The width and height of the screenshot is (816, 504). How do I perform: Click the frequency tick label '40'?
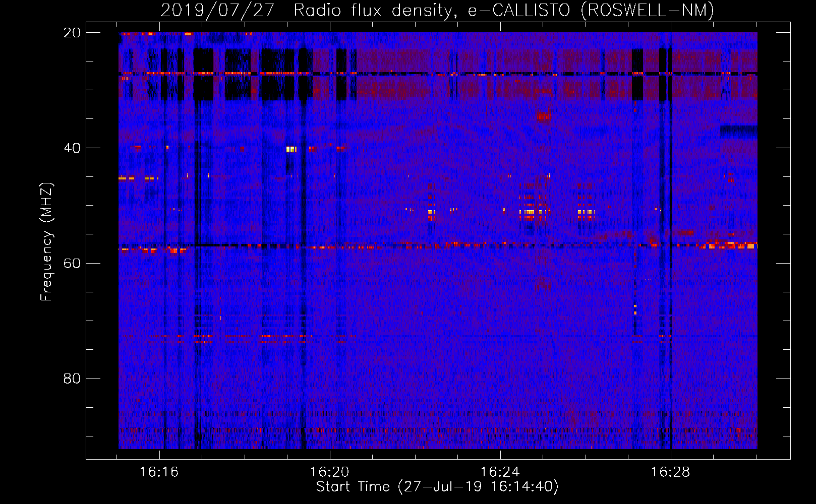[72, 148]
